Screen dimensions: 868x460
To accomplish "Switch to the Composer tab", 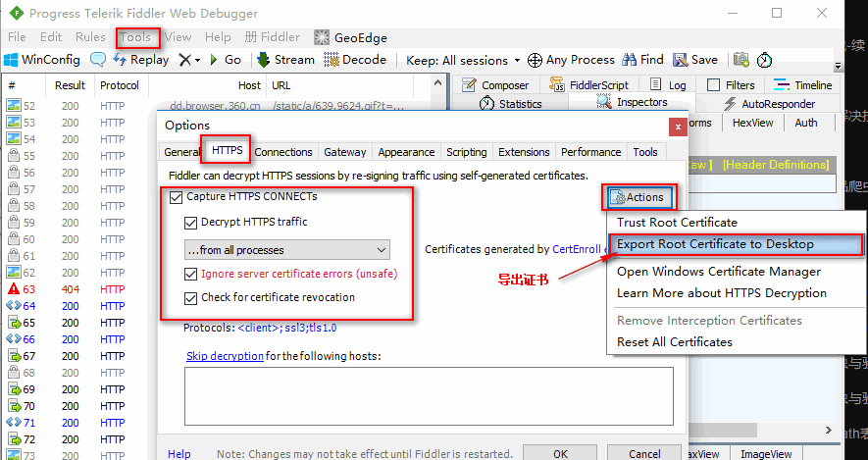I will pyautogui.click(x=495, y=84).
